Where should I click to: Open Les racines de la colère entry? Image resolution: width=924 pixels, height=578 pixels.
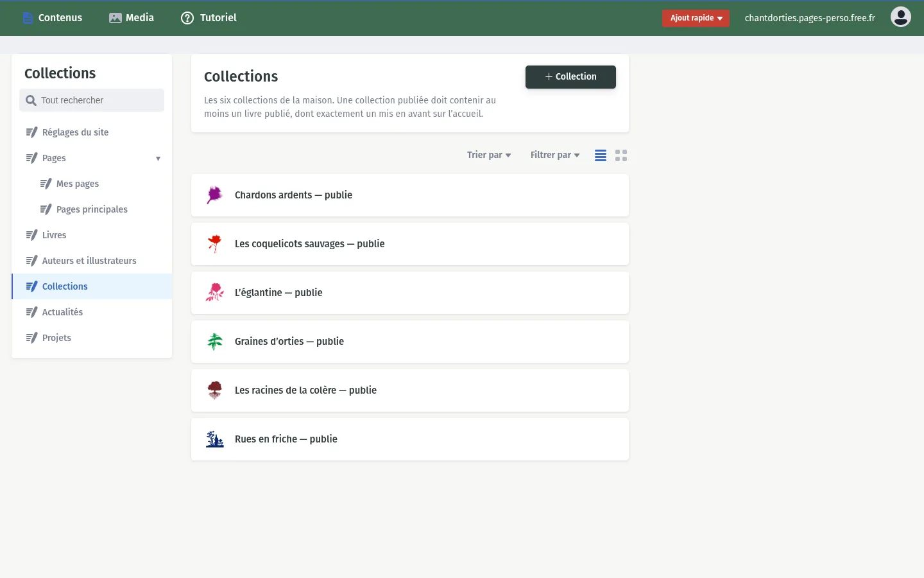pyautogui.click(x=410, y=390)
